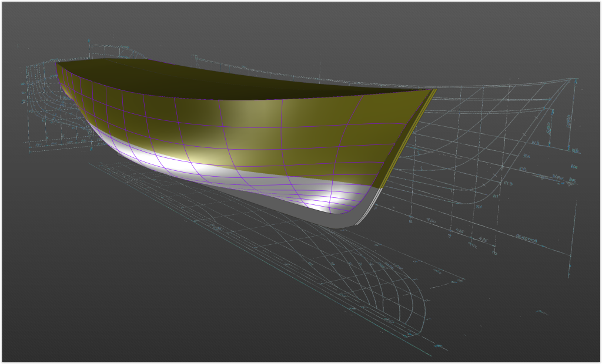Click the pointed bow tip at deck level
Viewport: 602px width, 364px height.
(x=434, y=90)
